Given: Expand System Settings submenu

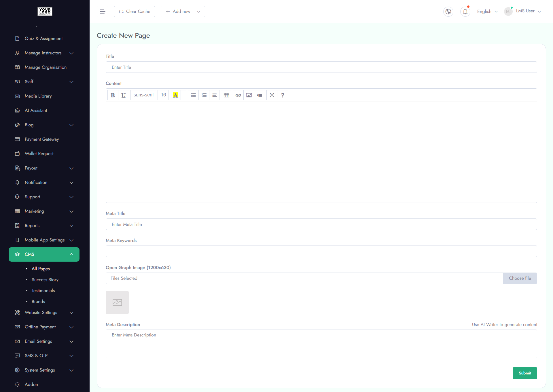Looking at the screenshot, I should point(44,370).
